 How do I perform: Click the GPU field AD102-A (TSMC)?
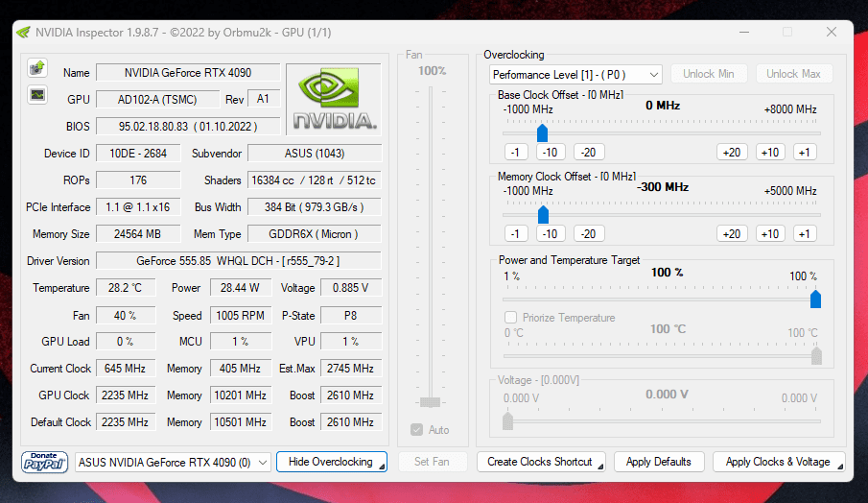pyautogui.click(x=157, y=100)
